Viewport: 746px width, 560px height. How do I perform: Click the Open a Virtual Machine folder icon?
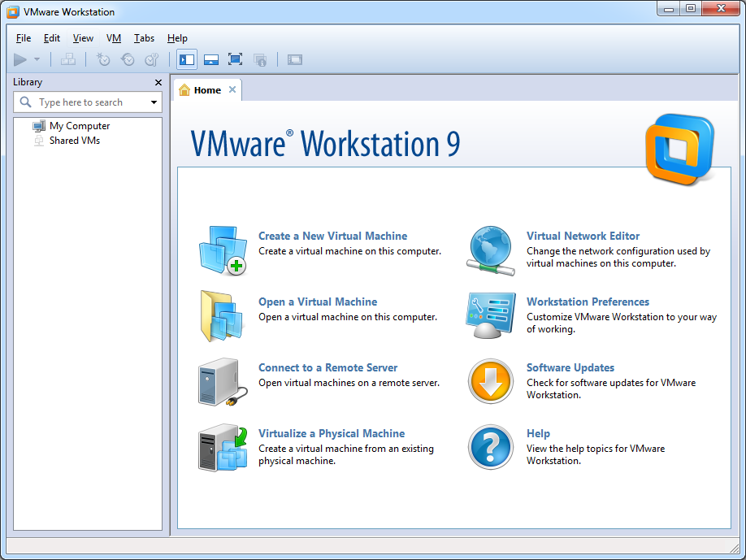click(x=223, y=316)
